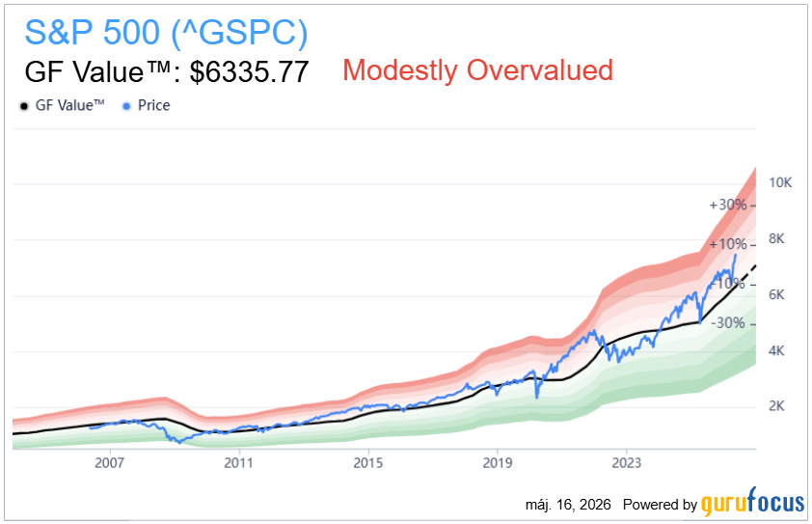Click the máj. 16, 2026 date text
812x524 pixels.
[568, 505]
